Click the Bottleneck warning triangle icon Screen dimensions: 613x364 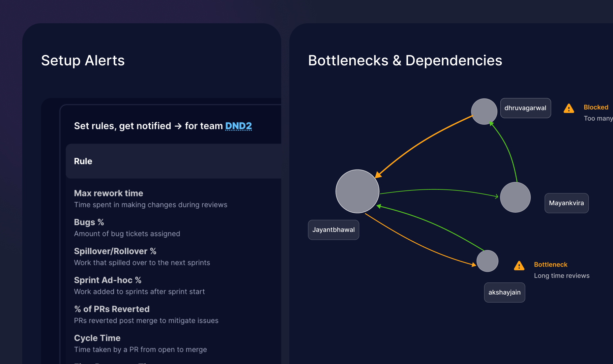coord(519,266)
